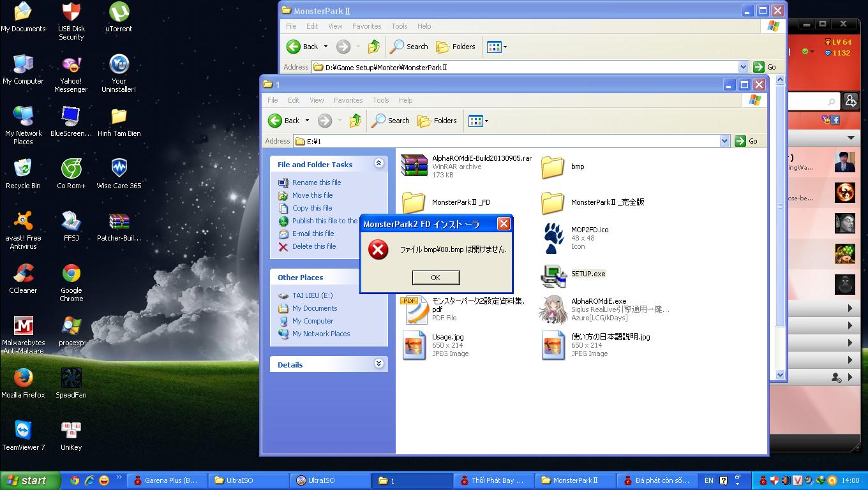Open the SETUP.exe installer icon

tap(553, 275)
